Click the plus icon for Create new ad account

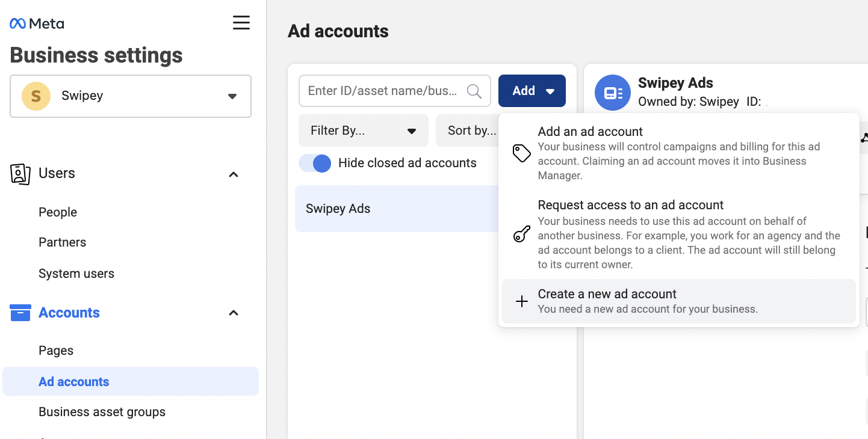pos(521,301)
